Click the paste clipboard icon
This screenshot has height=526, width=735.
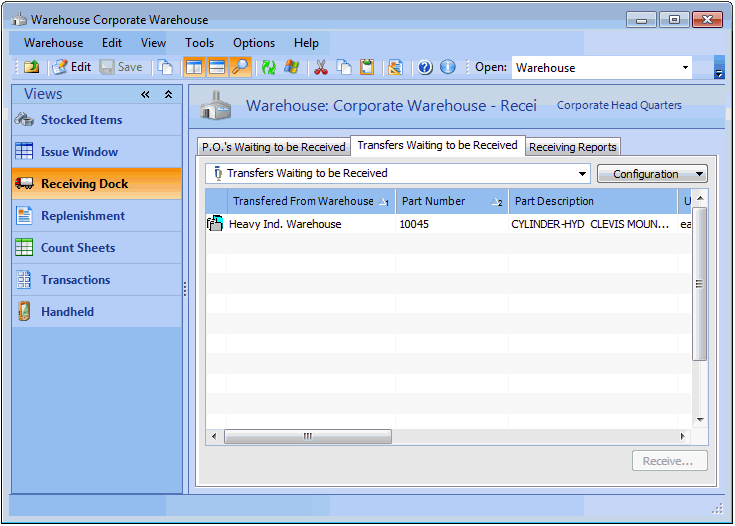coord(367,68)
